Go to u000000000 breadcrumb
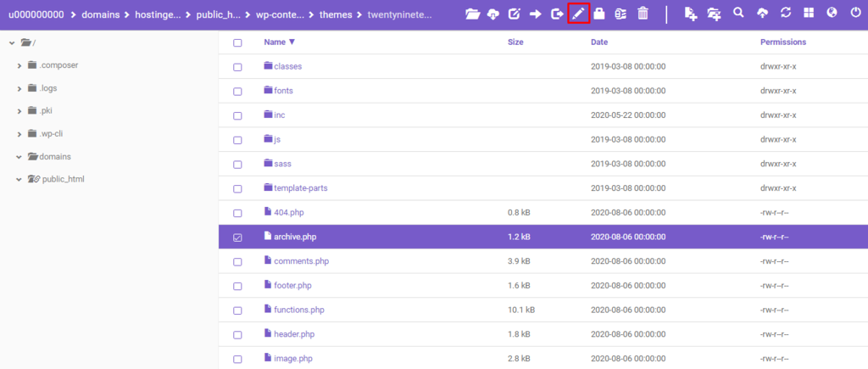Screen dimensions: 868x369 tap(36, 14)
